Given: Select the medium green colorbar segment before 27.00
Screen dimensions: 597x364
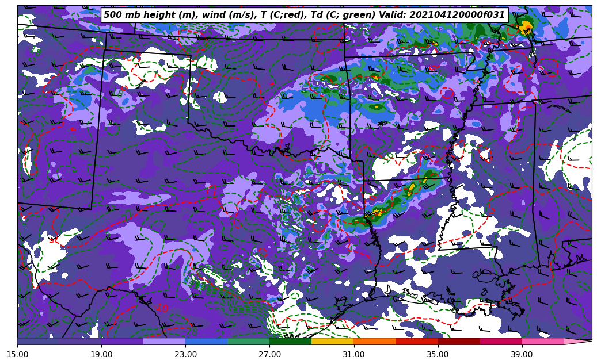Looking at the screenshot, I should 249,341.
